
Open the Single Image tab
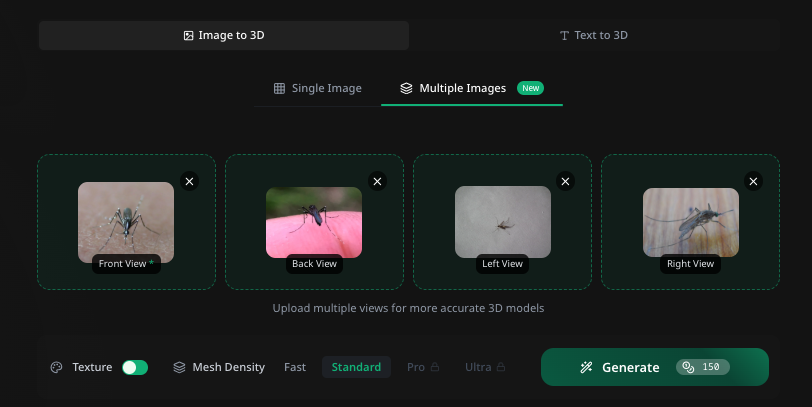click(317, 88)
